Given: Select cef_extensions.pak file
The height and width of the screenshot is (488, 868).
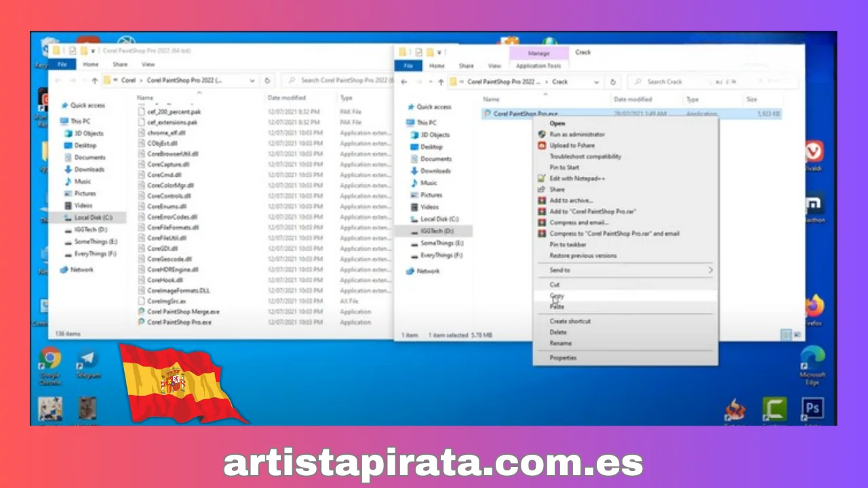Looking at the screenshot, I should [172, 123].
